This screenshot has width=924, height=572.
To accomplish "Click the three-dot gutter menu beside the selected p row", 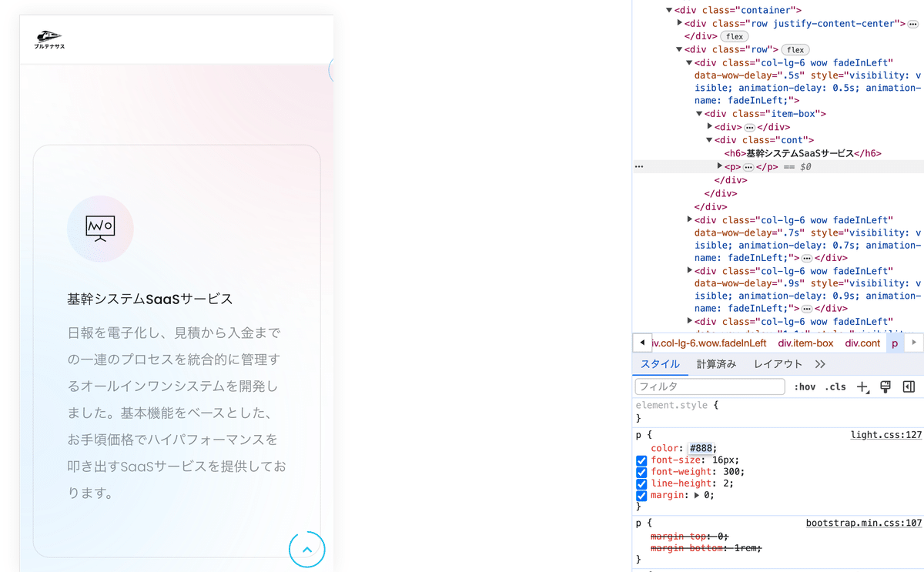I will coord(639,166).
